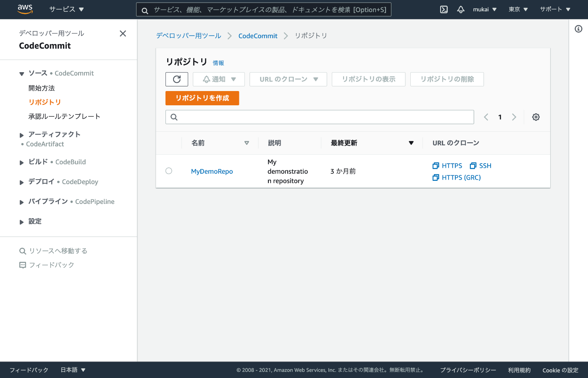Open the CloudShell terminal icon
The image size is (588, 378).
pos(444,10)
